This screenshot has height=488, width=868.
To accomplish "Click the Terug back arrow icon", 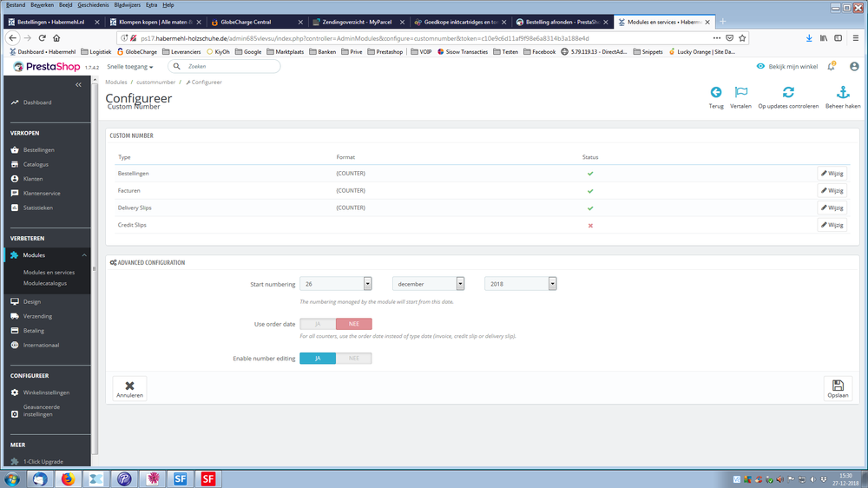I will point(716,92).
